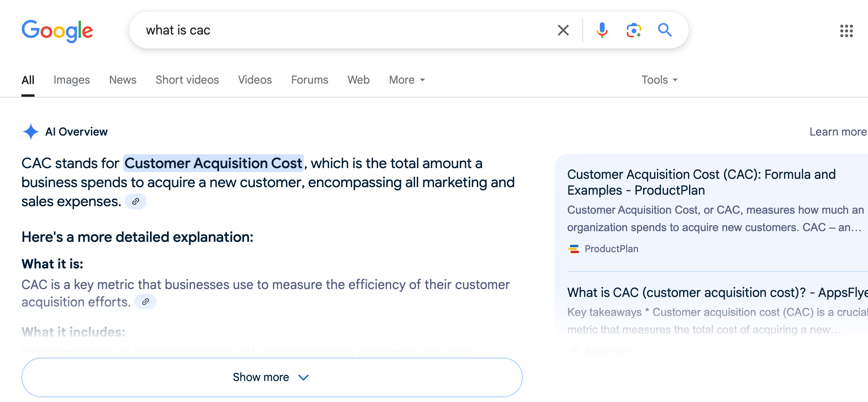The image size is (868, 402).
Task: Open Google Lens image search
Action: (x=634, y=30)
